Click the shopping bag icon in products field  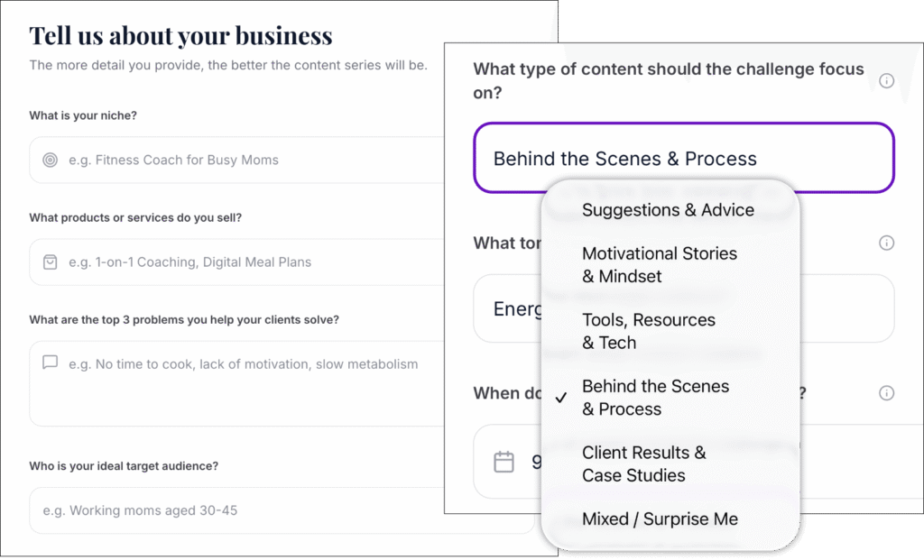(x=51, y=262)
